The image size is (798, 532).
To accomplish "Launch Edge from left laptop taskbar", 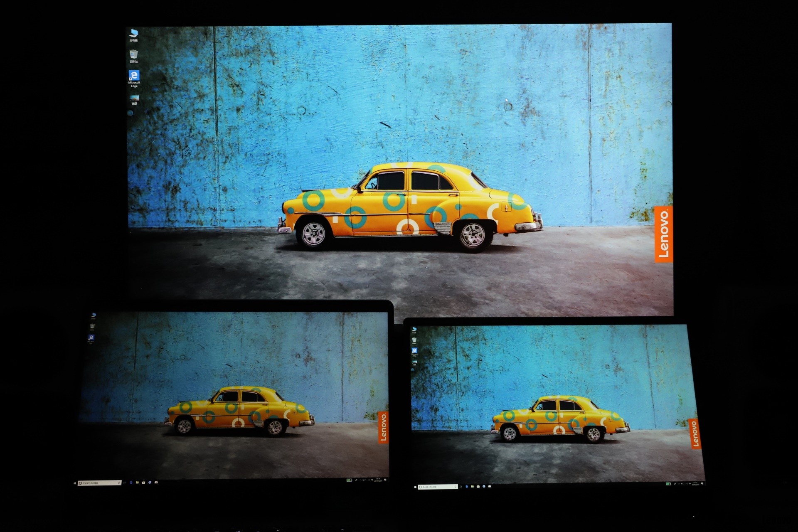I will click(131, 483).
